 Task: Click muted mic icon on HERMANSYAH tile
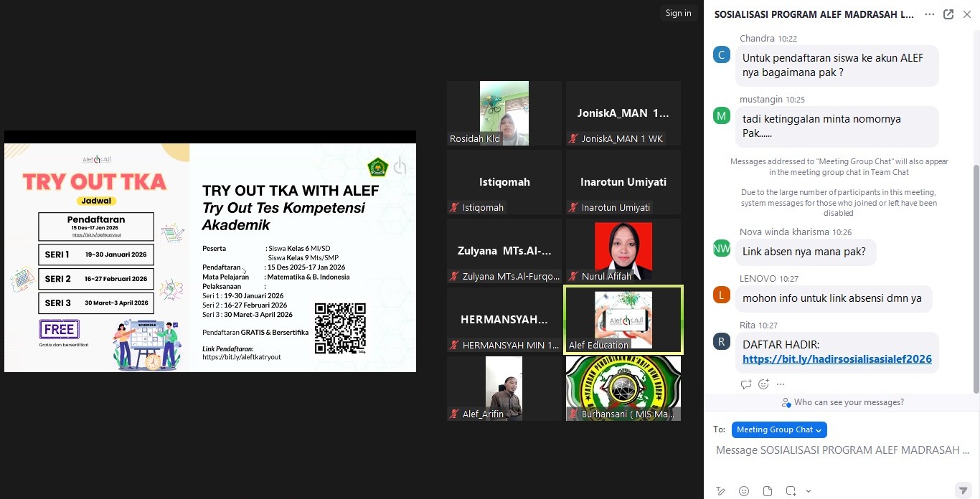pyautogui.click(x=453, y=346)
